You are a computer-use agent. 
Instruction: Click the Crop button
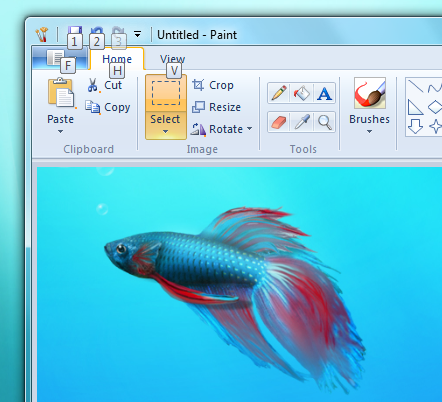click(x=213, y=85)
